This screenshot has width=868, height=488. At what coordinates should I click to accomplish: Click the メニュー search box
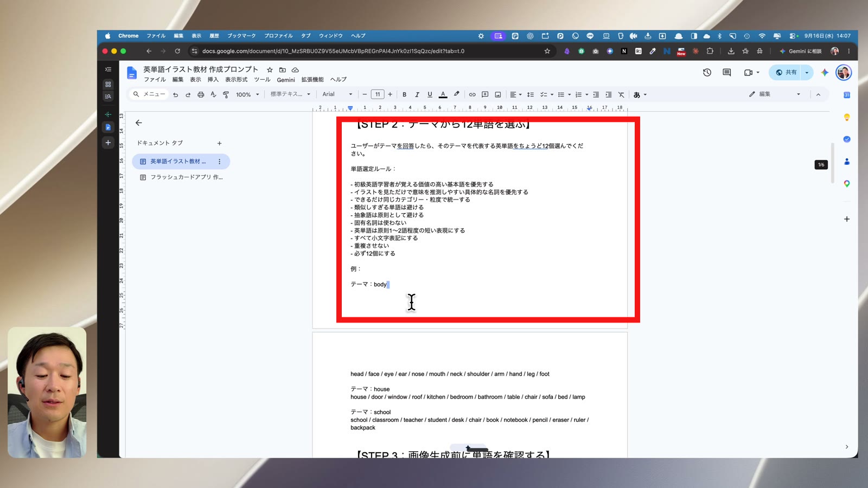click(x=149, y=94)
